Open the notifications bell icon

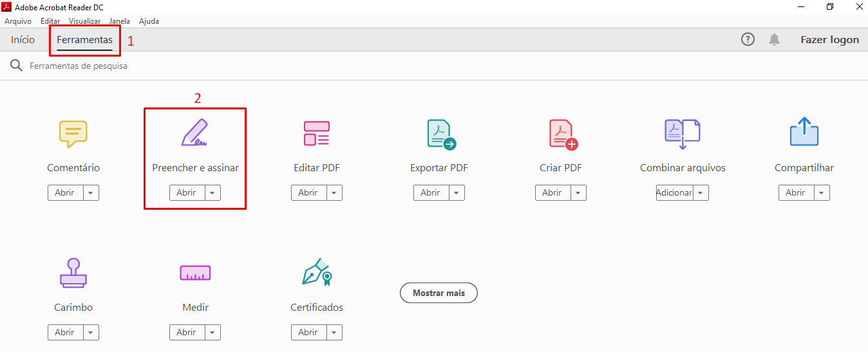click(x=774, y=39)
